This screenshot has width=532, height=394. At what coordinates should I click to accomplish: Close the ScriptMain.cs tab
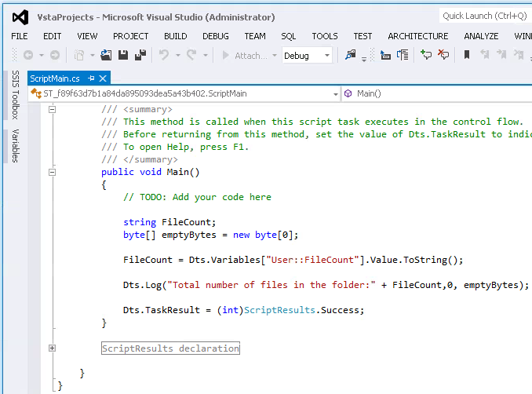click(103, 78)
